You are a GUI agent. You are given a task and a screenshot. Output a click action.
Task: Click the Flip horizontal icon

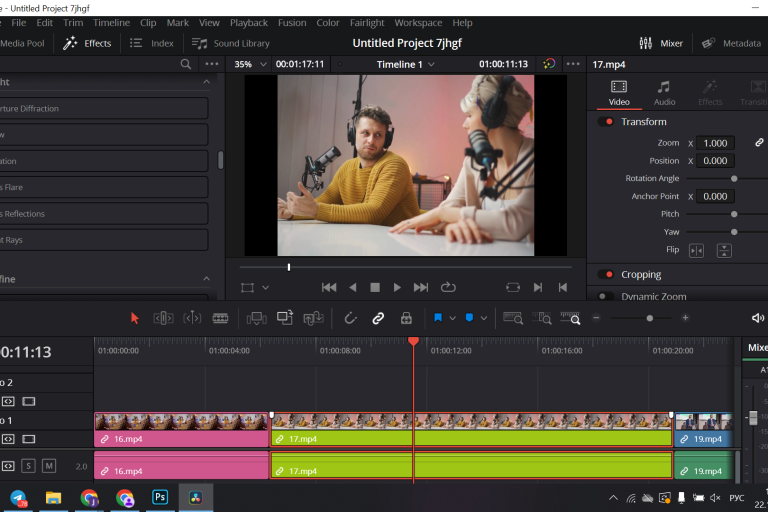point(696,250)
